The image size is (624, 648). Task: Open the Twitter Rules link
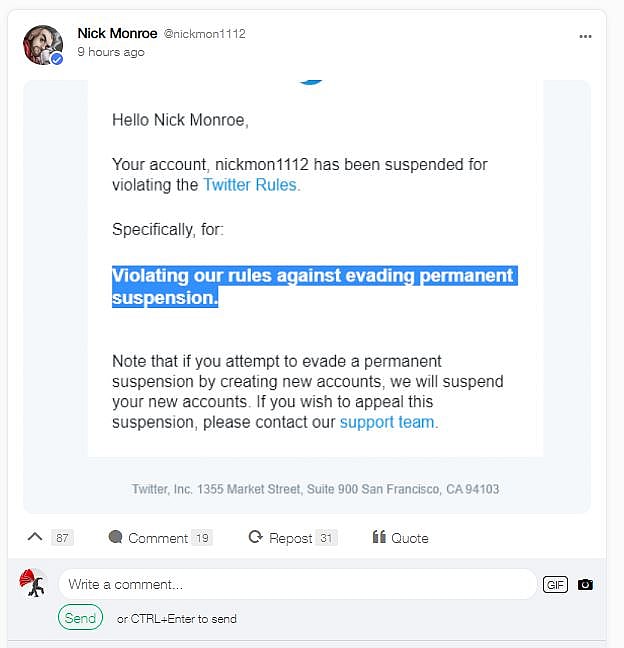[x=251, y=185]
